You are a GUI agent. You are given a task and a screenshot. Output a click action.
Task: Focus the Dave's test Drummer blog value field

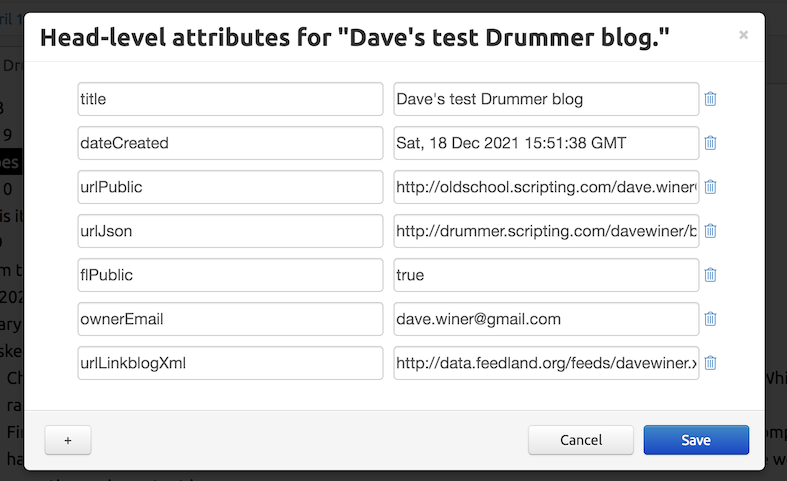[546, 99]
